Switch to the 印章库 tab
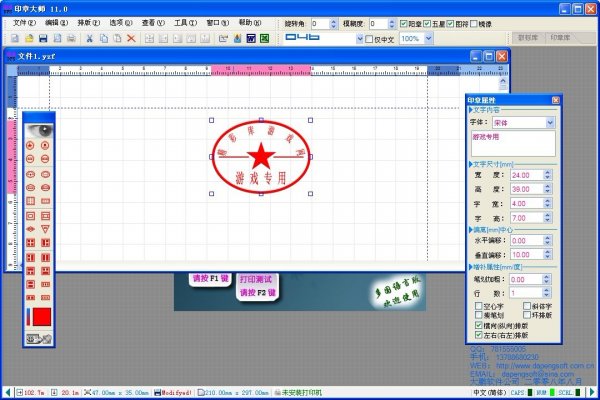600x400 pixels. click(x=560, y=38)
